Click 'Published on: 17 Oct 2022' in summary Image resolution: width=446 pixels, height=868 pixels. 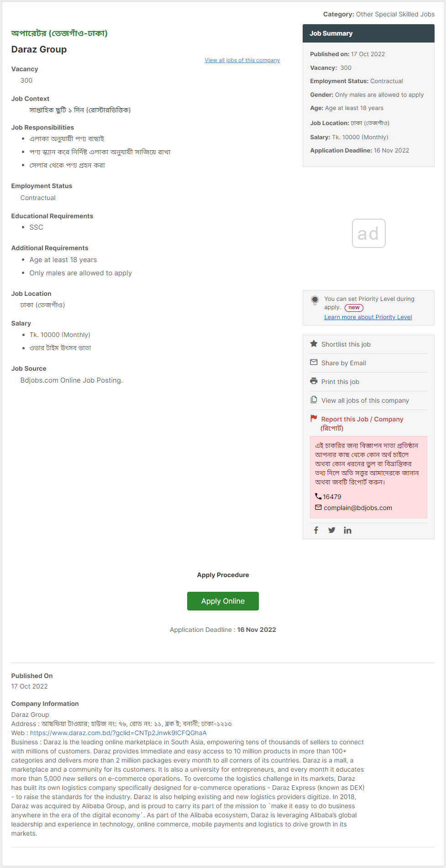coord(347,54)
